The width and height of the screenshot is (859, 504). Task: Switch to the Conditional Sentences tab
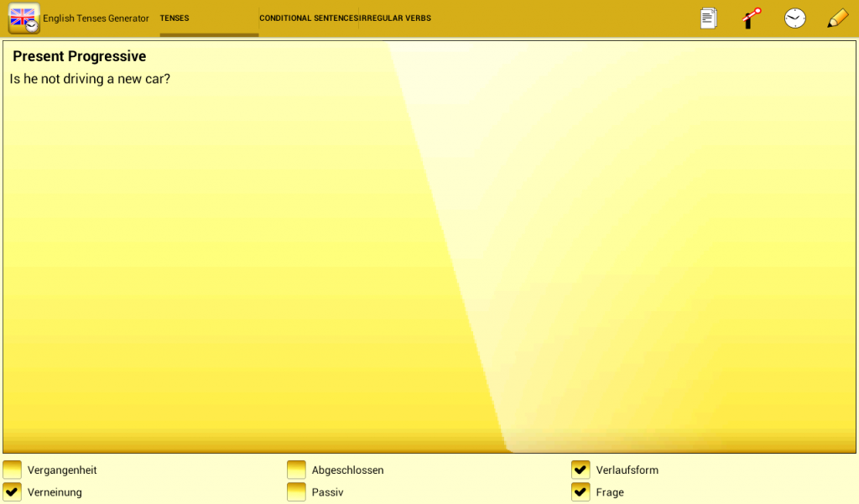[x=309, y=18]
